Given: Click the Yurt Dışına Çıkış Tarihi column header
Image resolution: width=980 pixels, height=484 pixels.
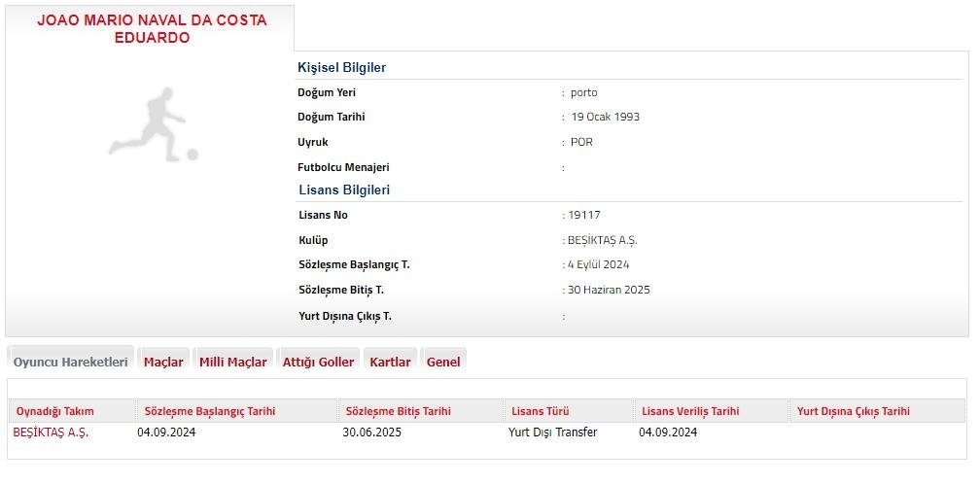Looking at the screenshot, I should (x=853, y=411).
